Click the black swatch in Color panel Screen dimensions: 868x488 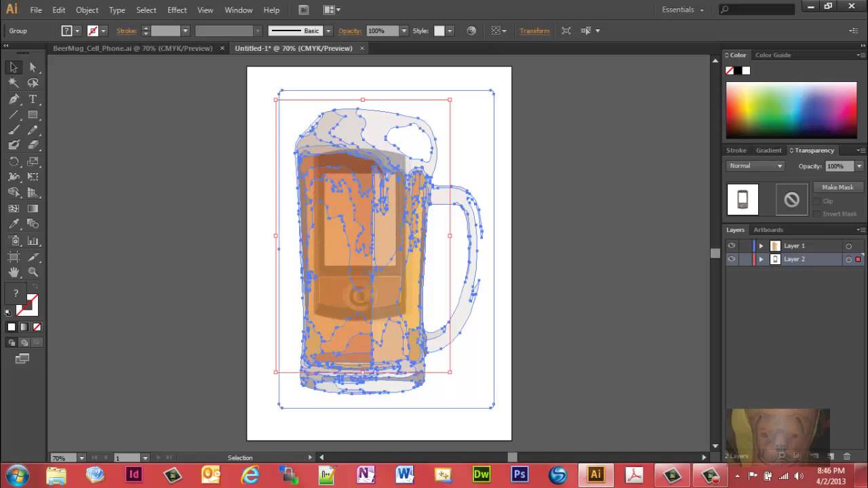click(738, 70)
